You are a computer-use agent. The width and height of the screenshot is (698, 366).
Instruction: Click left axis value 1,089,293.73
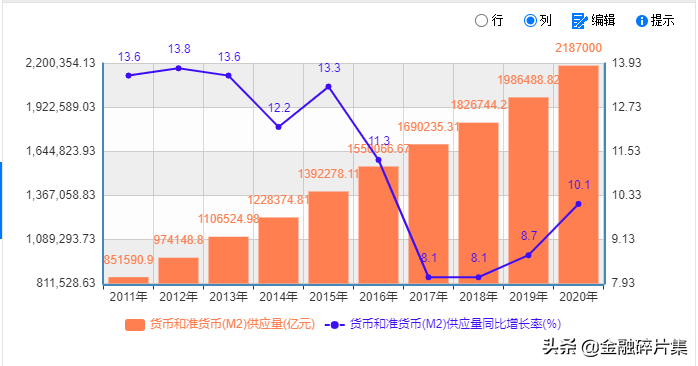pyautogui.click(x=61, y=239)
